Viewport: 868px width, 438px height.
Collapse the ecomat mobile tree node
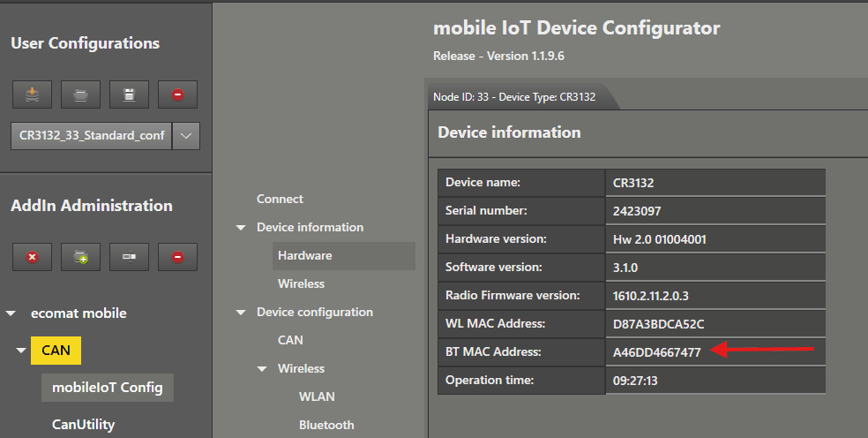coord(11,313)
